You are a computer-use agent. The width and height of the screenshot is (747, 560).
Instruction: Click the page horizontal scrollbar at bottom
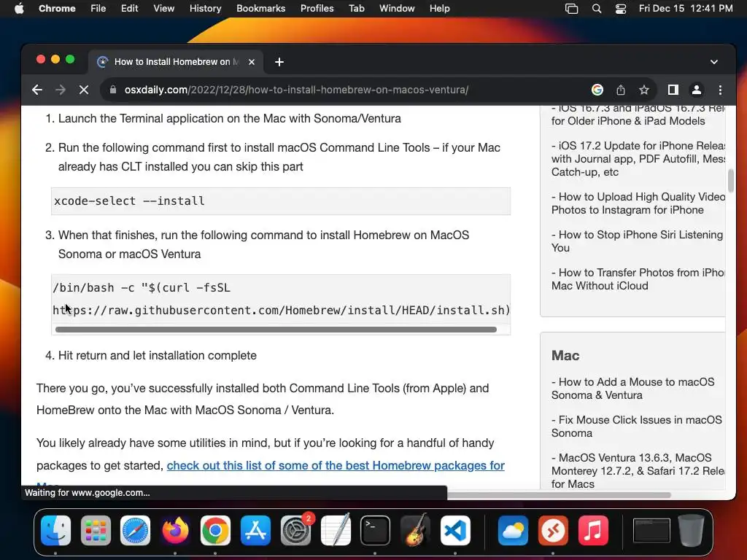[x=559, y=495]
